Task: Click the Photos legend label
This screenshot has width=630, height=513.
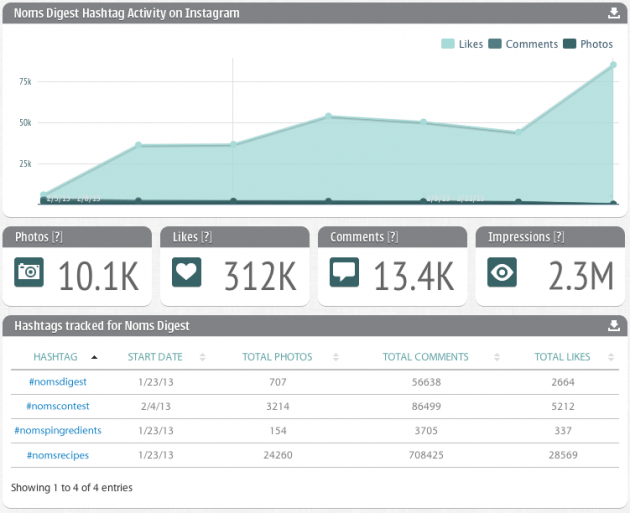Action: click(x=597, y=44)
